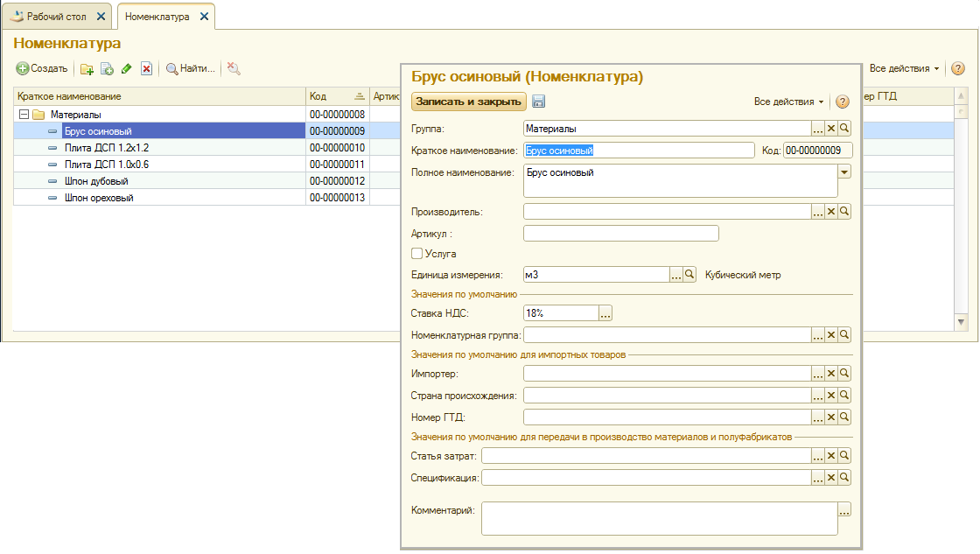Toggle the Услуга checkbox
This screenshot has width=980, height=554.
tap(417, 254)
